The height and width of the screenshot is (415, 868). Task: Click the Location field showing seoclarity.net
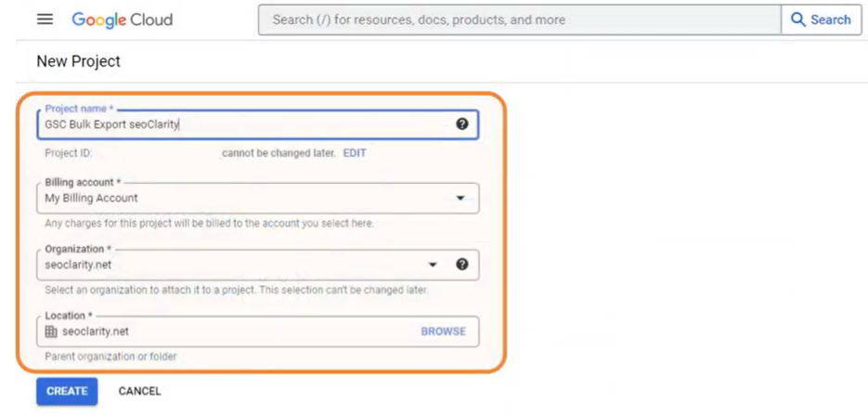tap(232, 331)
